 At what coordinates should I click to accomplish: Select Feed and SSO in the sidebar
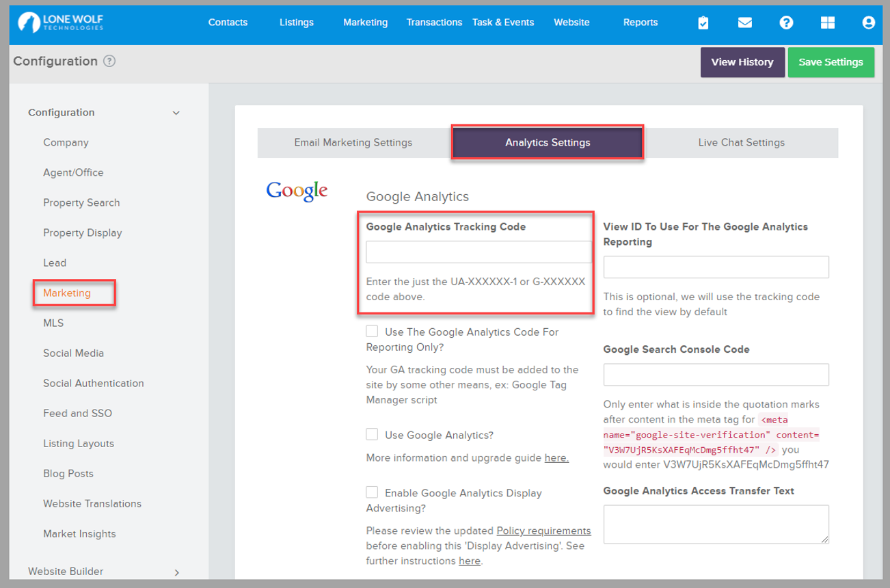(x=77, y=414)
